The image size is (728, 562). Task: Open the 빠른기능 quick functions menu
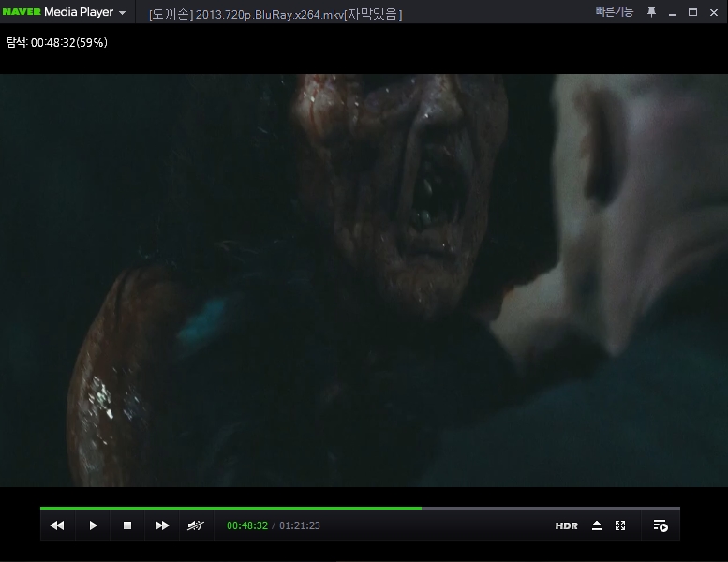click(614, 12)
